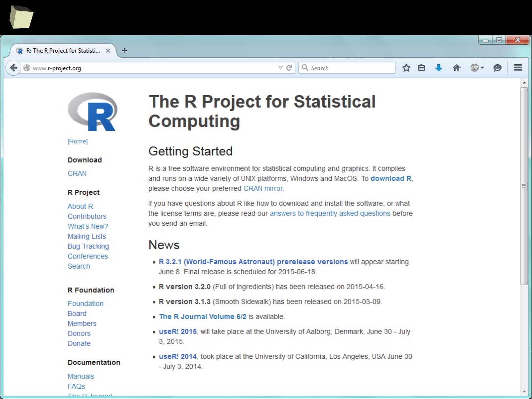Image resolution: width=532 pixels, height=399 pixels.
Task: Click the address bar URL field
Action: (154, 68)
